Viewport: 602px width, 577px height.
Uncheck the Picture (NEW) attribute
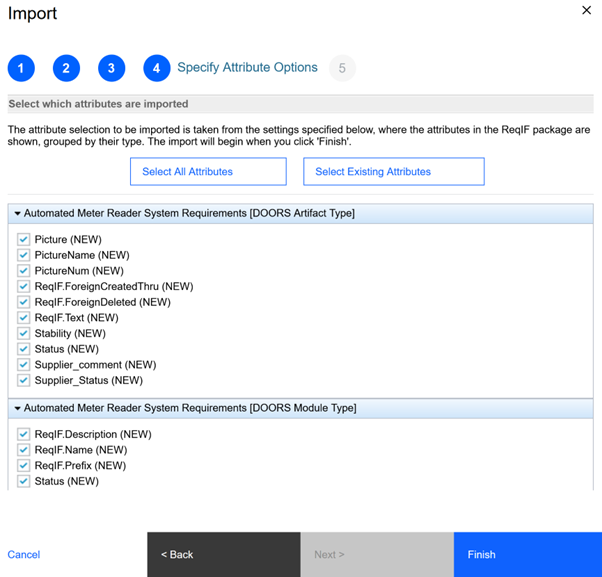pyautogui.click(x=24, y=240)
